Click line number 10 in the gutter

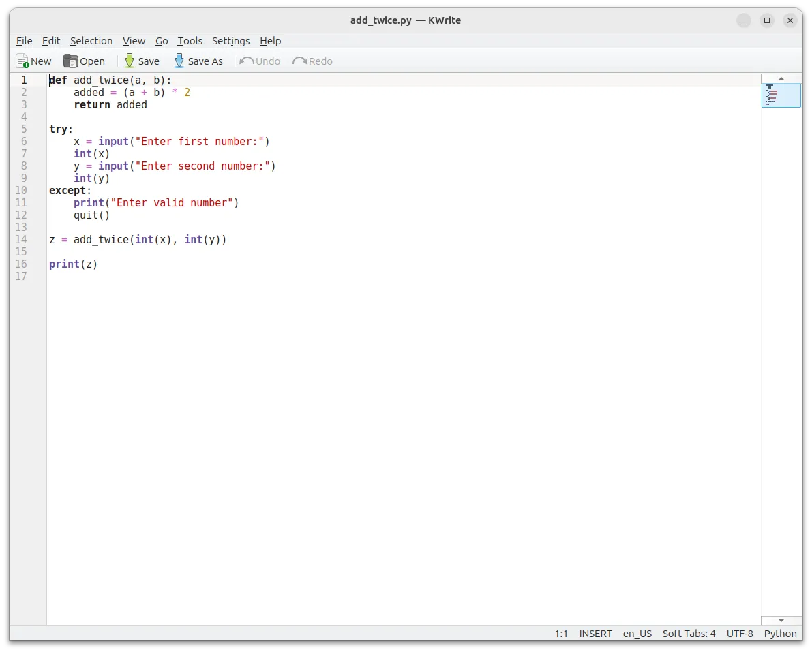(x=20, y=191)
